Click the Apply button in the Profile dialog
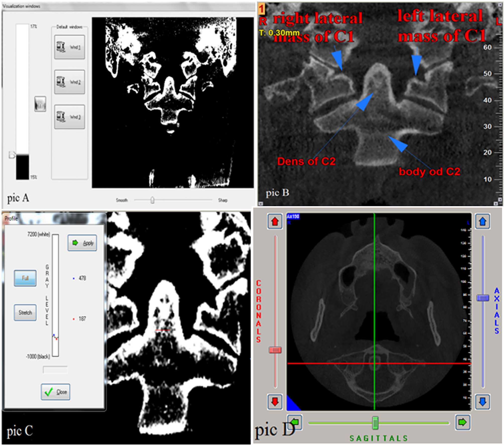504x445 pixels. tap(82, 243)
